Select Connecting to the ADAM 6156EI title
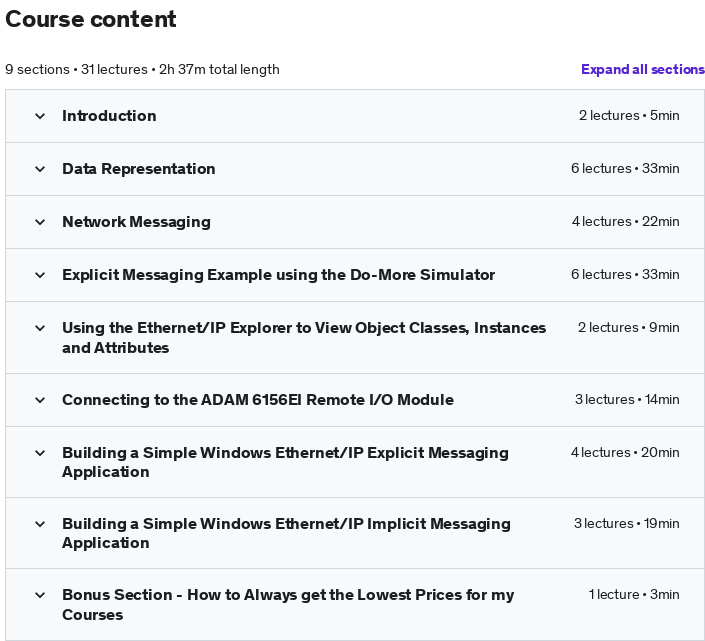The image size is (705, 641). [x=258, y=400]
